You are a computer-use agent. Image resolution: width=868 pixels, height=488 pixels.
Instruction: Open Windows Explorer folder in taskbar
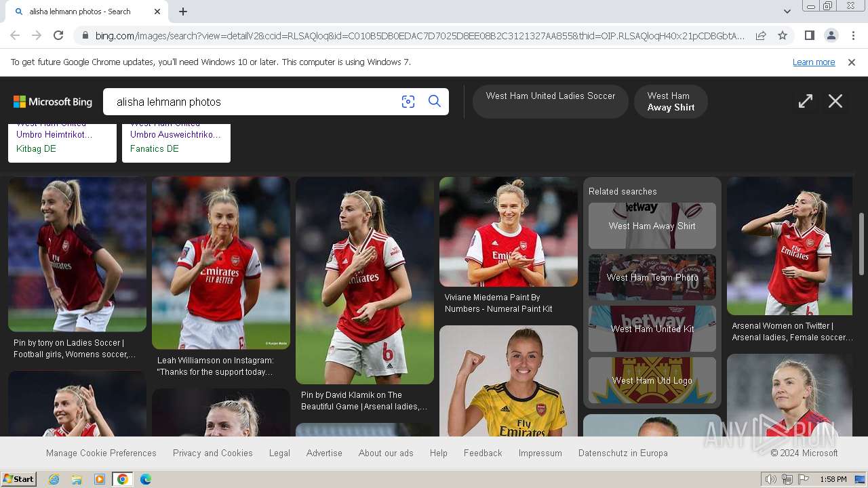pos(77,479)
